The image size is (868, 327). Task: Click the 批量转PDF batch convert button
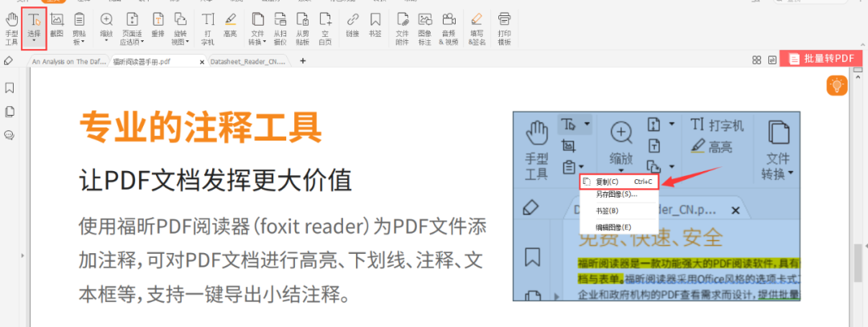(x=821, y=59)
